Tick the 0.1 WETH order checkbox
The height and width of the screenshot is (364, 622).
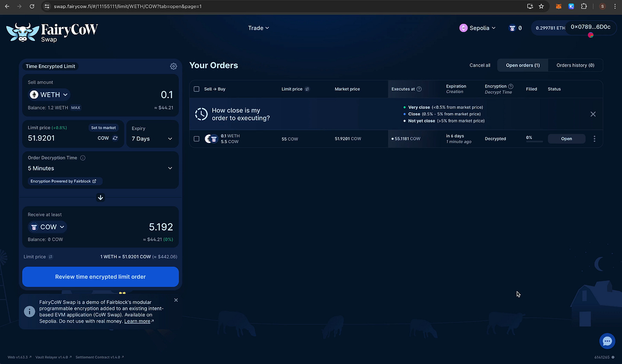(x=197, y=139)
